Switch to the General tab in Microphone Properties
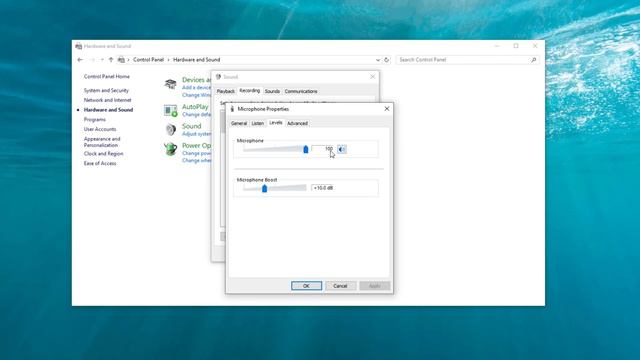The image size is (640, 360). click(x=239, y=123)
